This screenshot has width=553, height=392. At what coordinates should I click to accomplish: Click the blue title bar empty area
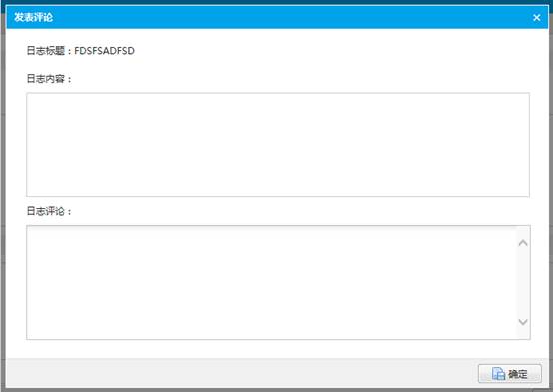point(282,17)
